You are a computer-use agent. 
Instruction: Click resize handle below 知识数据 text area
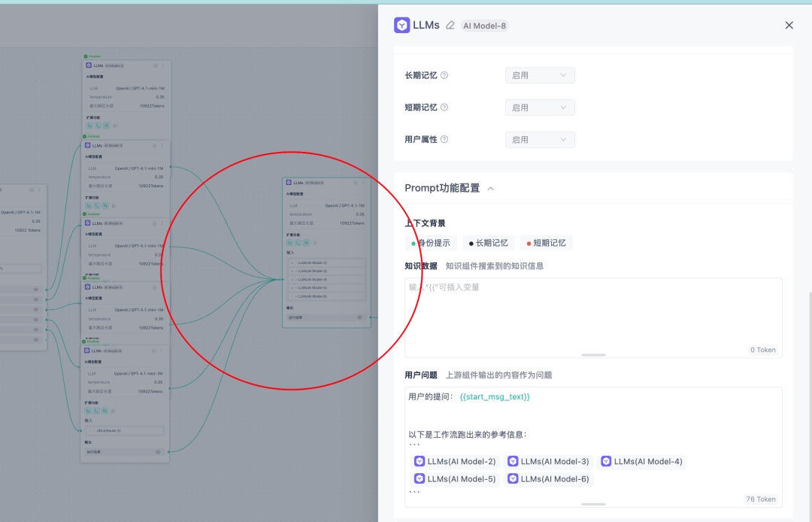click(x=593, y=354)
